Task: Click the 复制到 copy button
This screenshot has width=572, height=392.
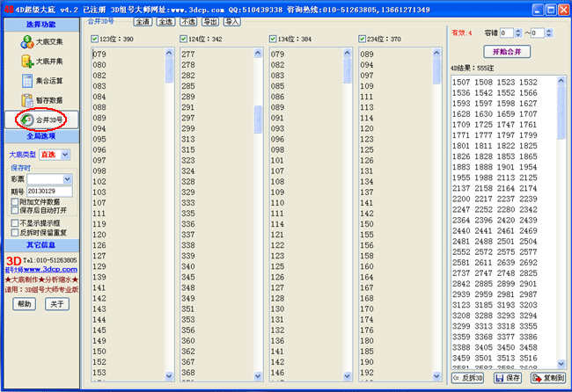Action: [547, 378]
